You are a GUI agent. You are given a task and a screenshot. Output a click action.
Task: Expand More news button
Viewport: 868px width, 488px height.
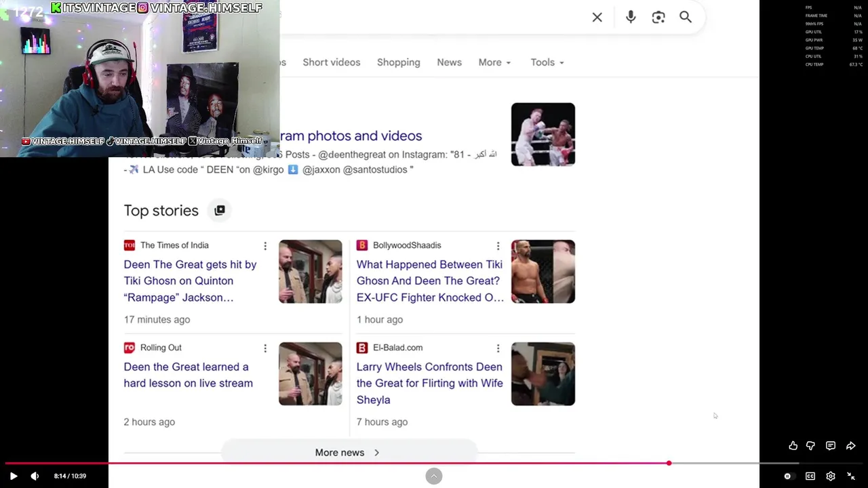click(x=349, y=452)
